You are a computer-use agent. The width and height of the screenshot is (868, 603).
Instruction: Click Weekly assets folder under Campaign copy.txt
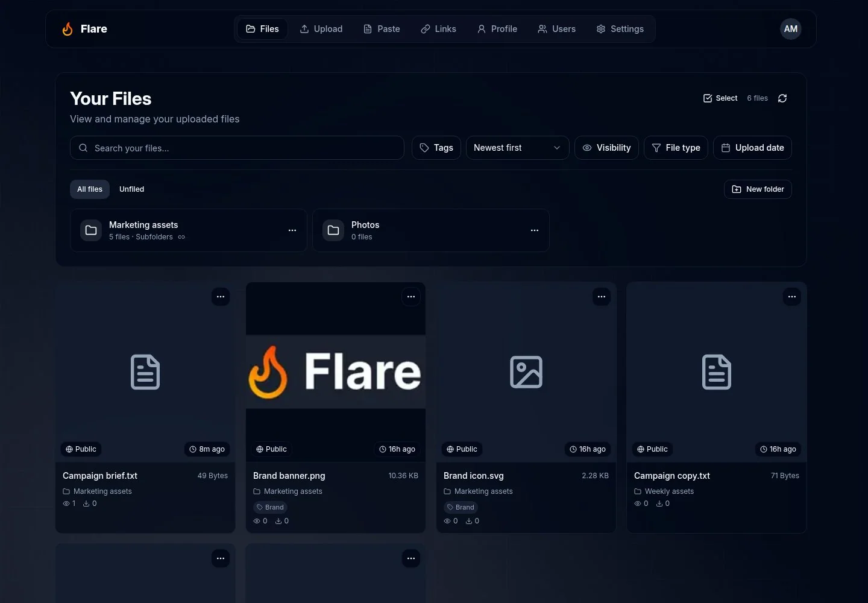(664, 491)
